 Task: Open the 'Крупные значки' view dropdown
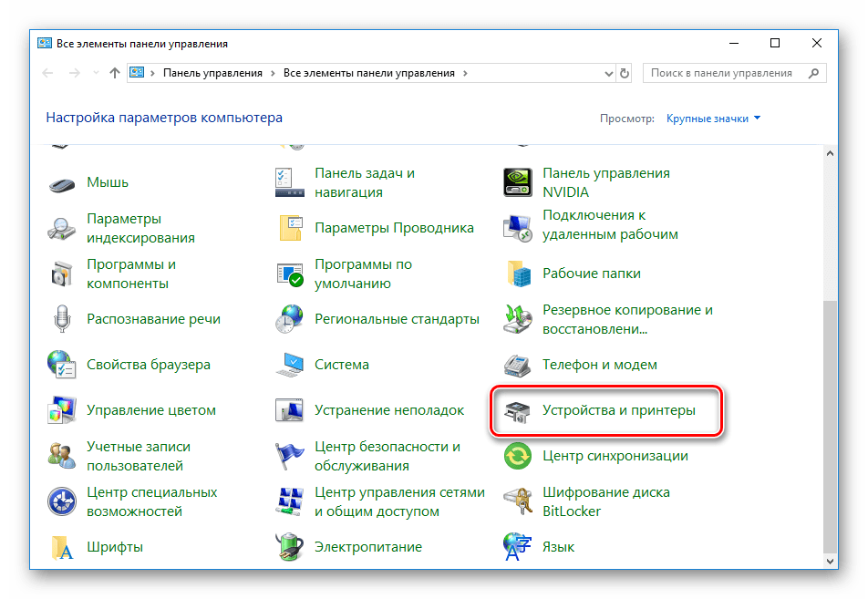coord(713,119)
